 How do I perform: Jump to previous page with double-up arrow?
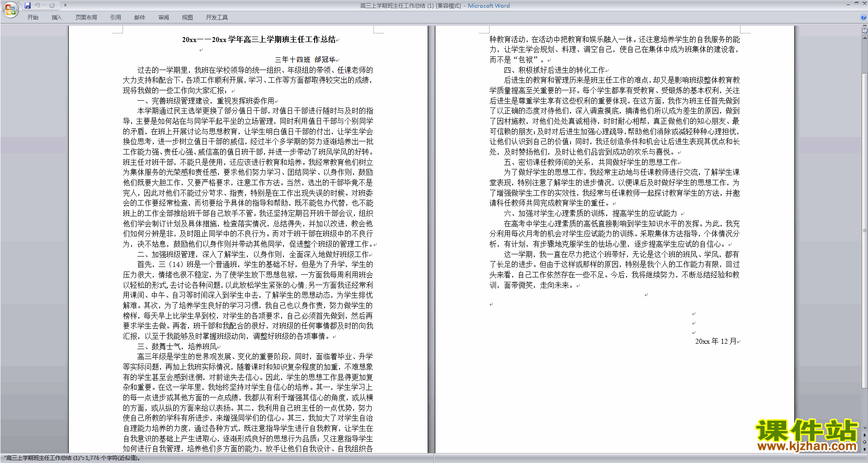[865, 435]
